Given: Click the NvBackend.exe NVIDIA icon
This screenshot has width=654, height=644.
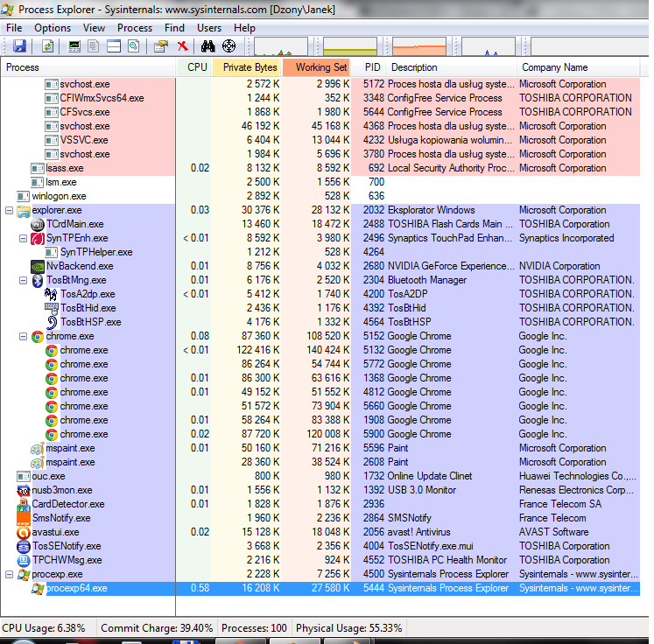Looking at the screenshot, I should pyautogui.click(x=38, y=266).
